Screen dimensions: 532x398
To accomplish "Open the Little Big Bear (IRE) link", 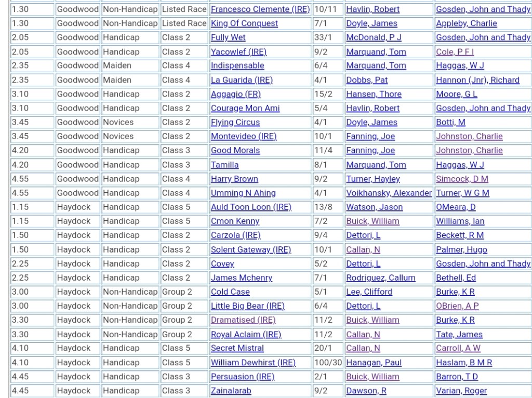I will click(x=247, y=306).
